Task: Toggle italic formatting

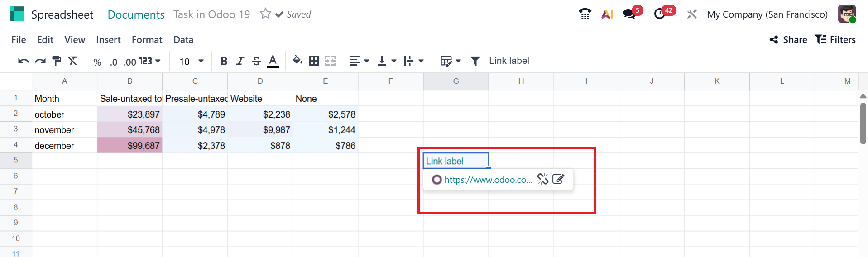Action: [x=240, y=61]
